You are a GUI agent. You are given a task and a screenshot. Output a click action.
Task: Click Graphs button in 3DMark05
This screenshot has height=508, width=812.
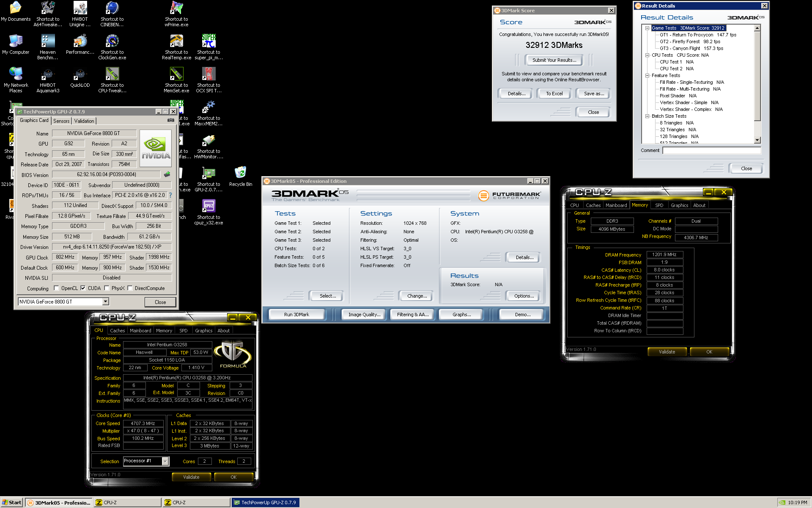click(x=461, y=315)
